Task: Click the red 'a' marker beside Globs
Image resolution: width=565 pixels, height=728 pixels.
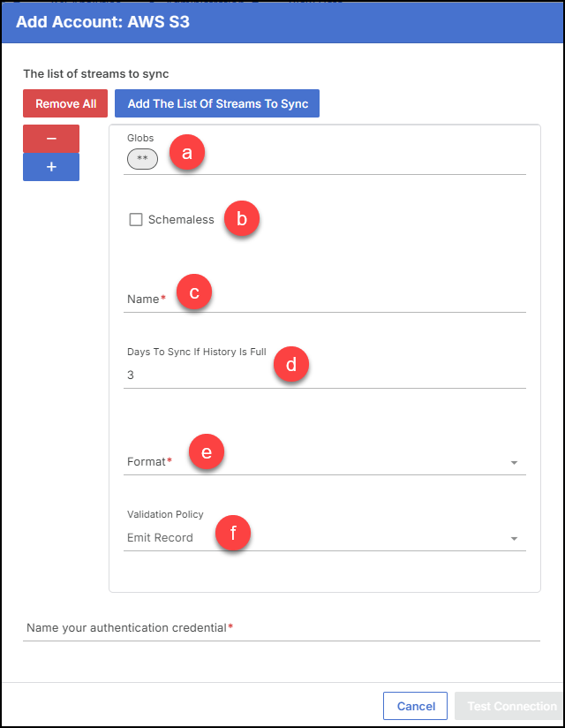Action: click(x=187, y=152)
